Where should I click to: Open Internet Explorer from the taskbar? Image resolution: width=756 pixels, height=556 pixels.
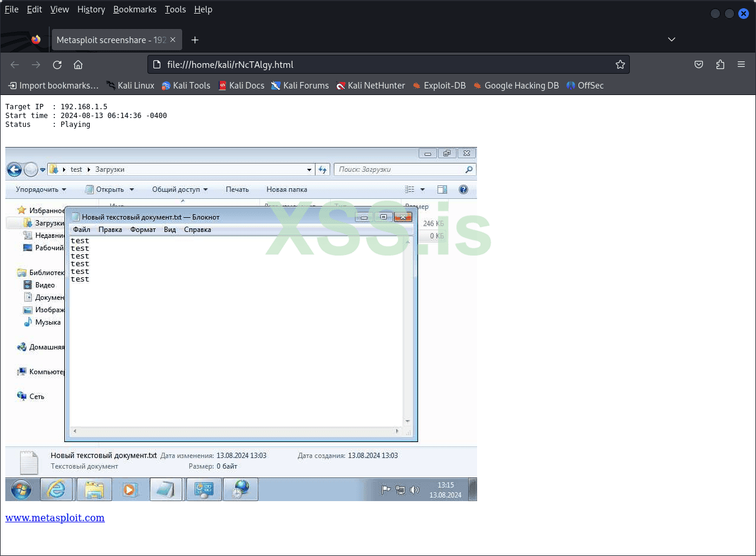click(57, 489)
